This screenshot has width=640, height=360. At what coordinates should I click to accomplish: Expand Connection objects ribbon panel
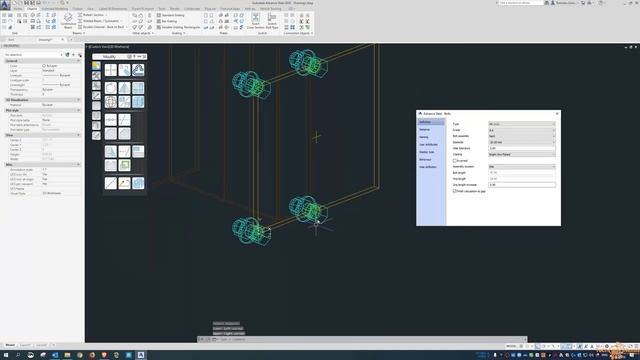[x=298, y=33]
